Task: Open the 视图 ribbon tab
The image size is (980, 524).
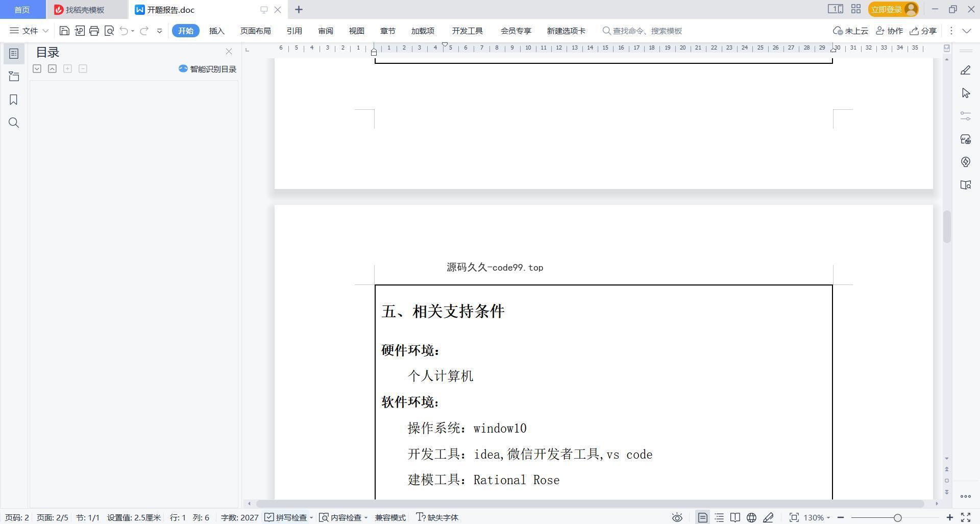Action: point(356,31)
